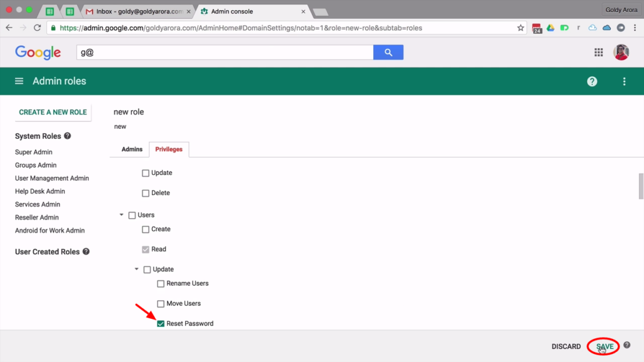Open help in the green header
The height and width of the screenshot is (362, 644).
592,81
